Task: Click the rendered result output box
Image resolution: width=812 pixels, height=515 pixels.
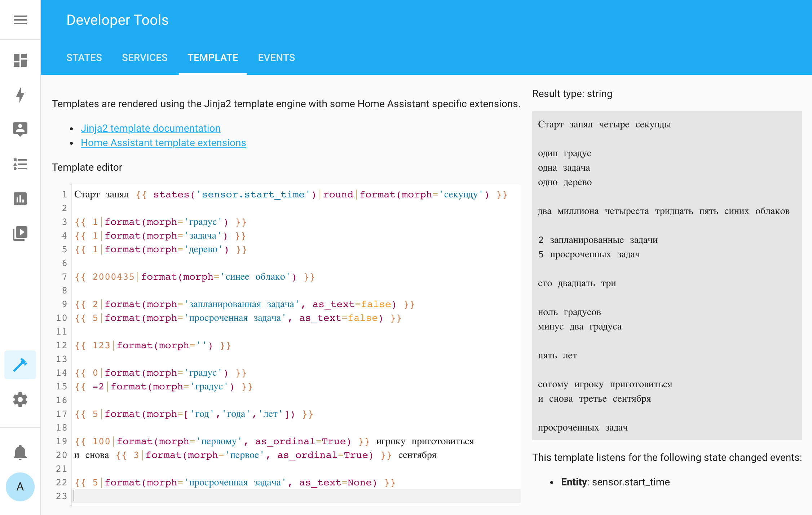Action: tap(667, 275)
